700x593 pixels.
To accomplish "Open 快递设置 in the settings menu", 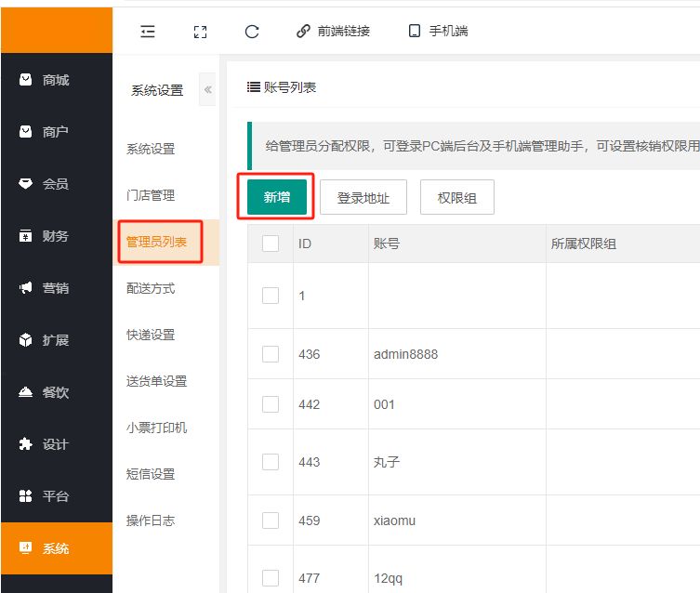I will [x=151, y=335].
